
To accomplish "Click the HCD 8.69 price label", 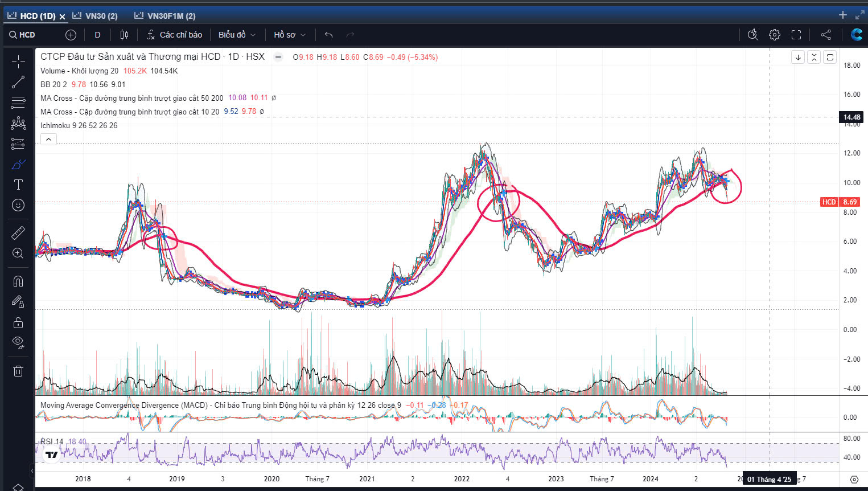I will (840, 202).
